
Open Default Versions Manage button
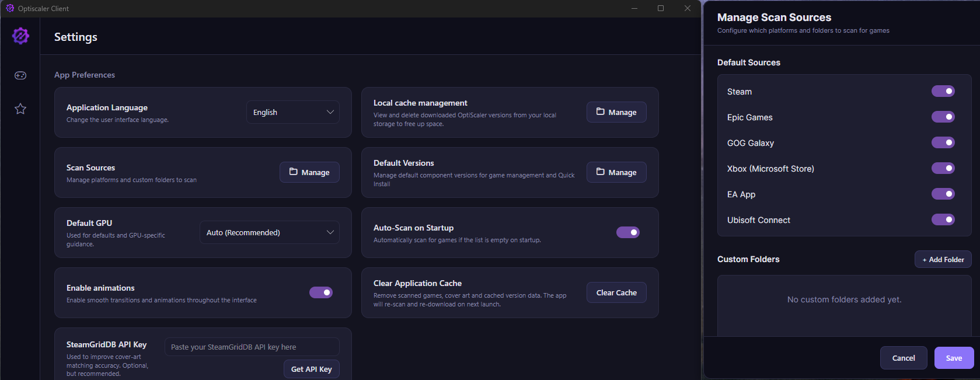coord(616,172)
